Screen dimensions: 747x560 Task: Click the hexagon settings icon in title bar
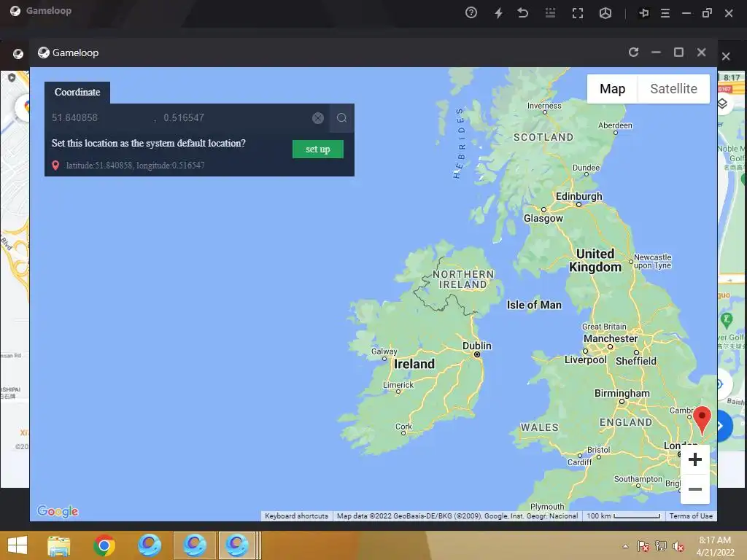[605, 13]
